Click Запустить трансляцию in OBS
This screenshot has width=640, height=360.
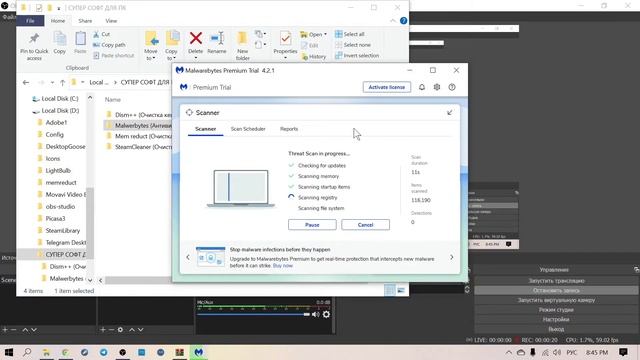[556, 281]
